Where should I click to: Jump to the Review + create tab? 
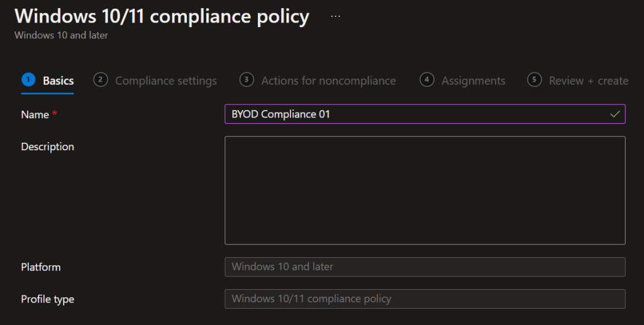pyautogui.click(x=588, y=80)
